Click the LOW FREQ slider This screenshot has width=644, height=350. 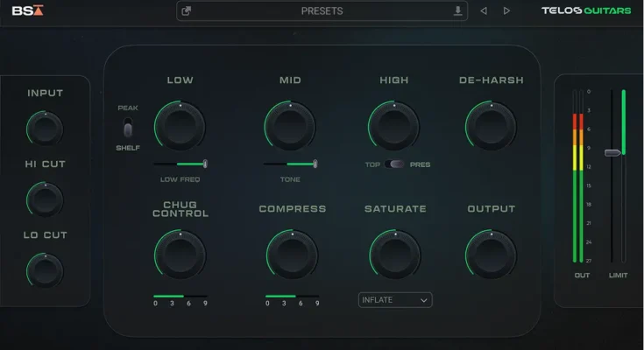(180, 164)
